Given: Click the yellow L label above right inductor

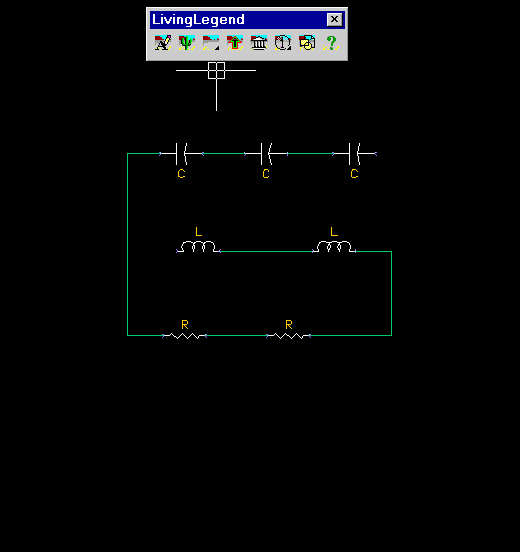Looking at the screenshot, I should click(x=334, y=232).
